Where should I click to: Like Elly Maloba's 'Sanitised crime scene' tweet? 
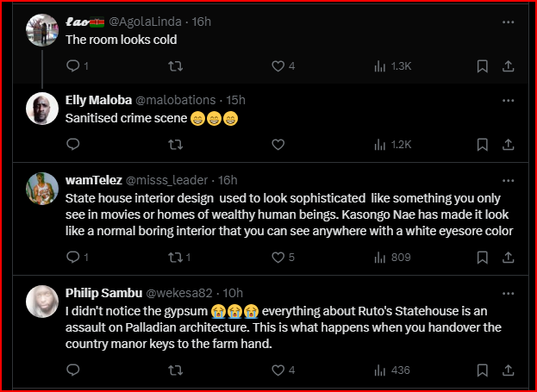(278, 144)
